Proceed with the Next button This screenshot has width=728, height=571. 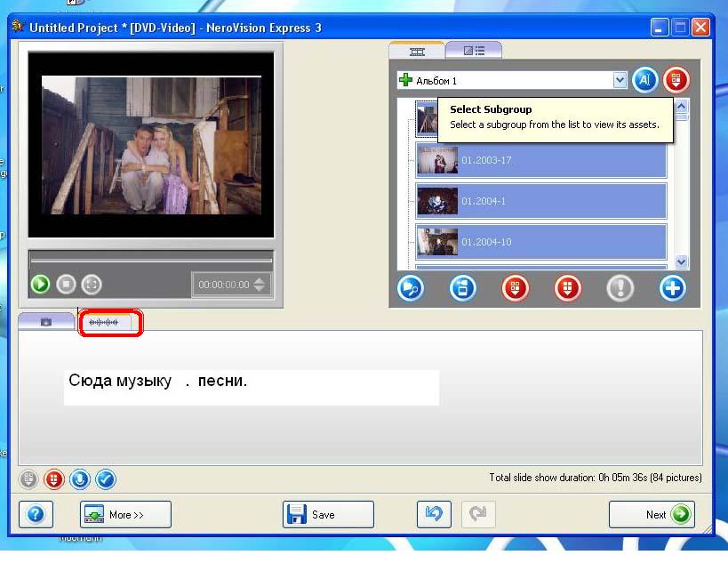(x=652, y=514)
